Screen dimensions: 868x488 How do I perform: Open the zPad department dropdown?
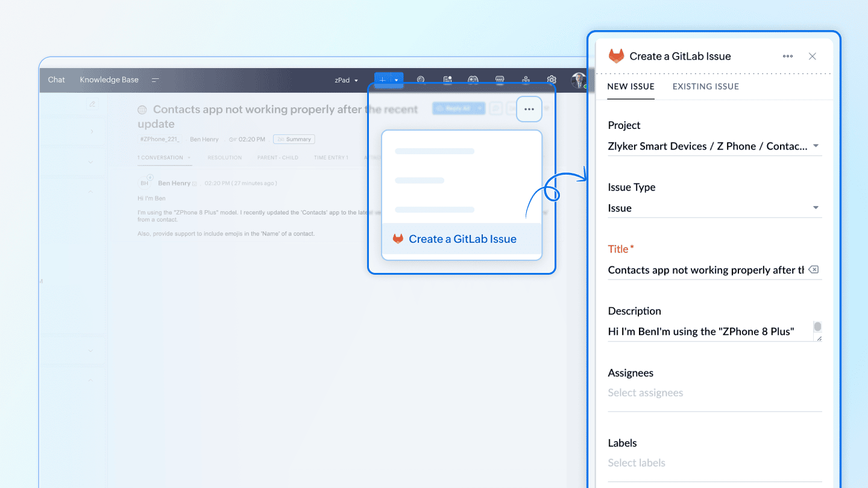pyautogui.click(x=346, y=80)
